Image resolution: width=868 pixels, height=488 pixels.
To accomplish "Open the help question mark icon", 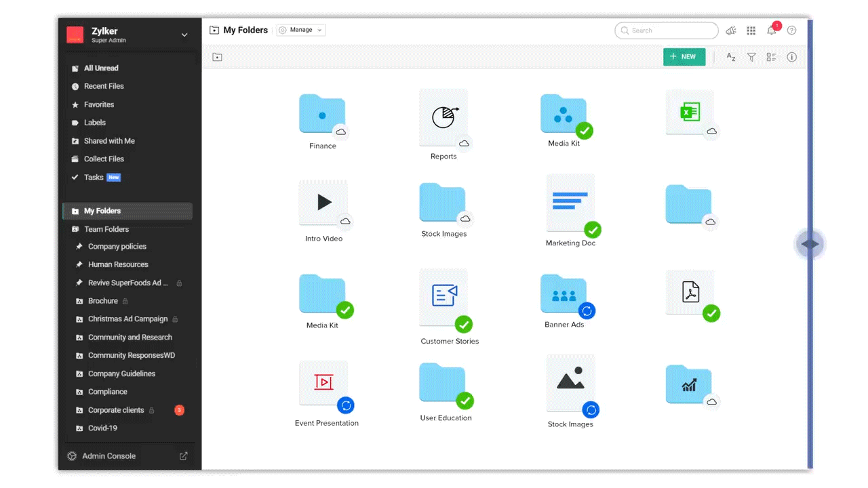I will [x=791, y=30].
